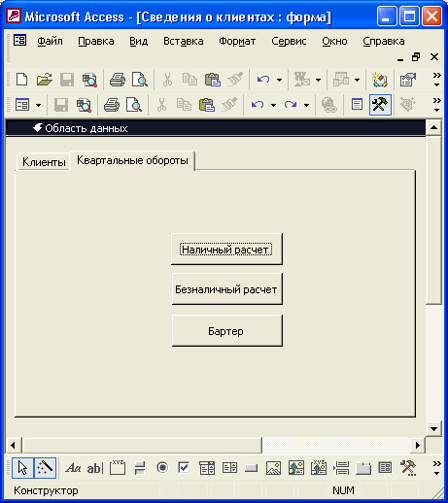Click the vertical scrollbar down arrow
The height and width of the screenshot is (503, 448).
[433, 429]
